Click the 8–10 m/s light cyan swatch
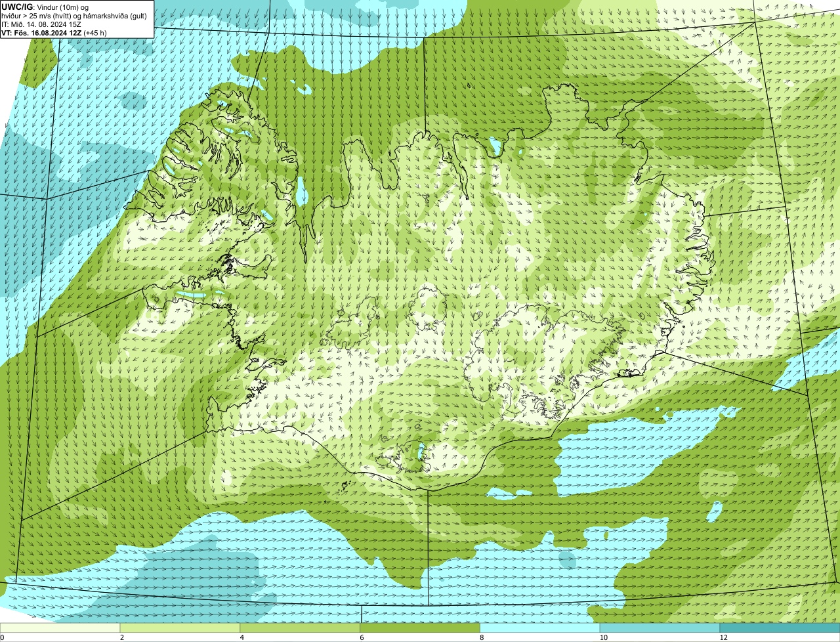The height and width of the screenshot is (642, 840). pos(541,628)
